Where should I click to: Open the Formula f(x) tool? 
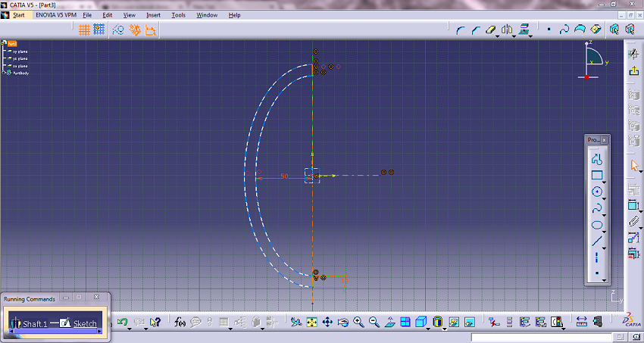(180, 323)
